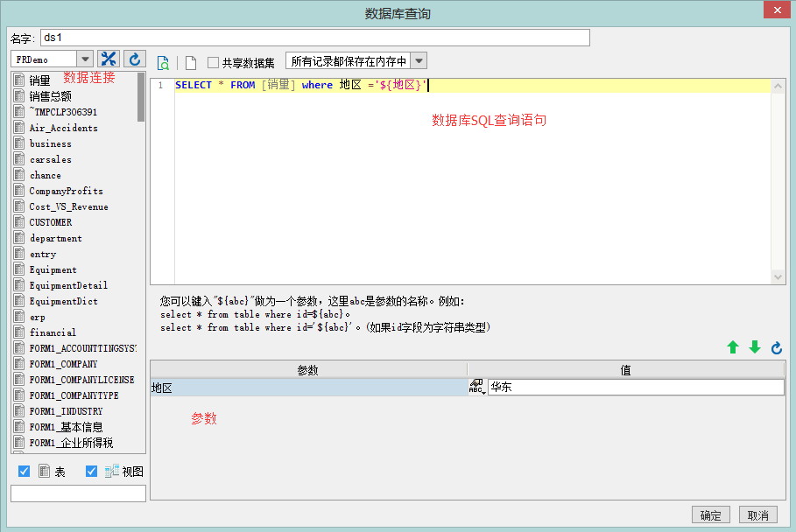Click the 确定 button
796x532 pixels.
coord(711,514)
